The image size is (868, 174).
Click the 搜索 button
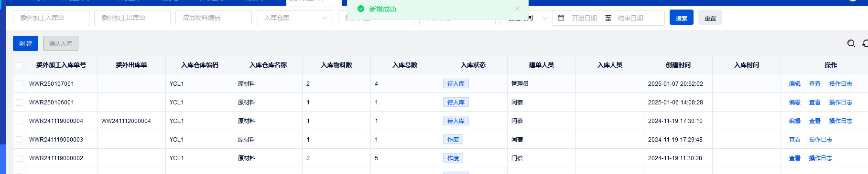click(682, 18)
